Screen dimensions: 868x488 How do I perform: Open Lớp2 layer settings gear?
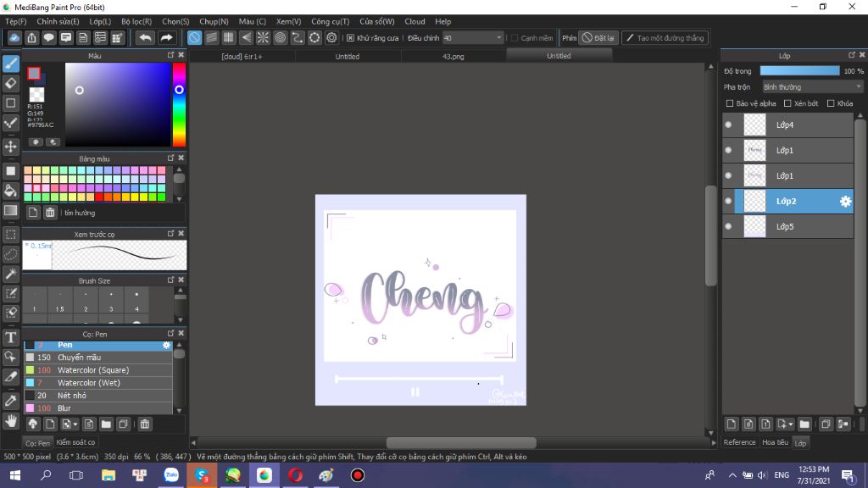(845, 202)
